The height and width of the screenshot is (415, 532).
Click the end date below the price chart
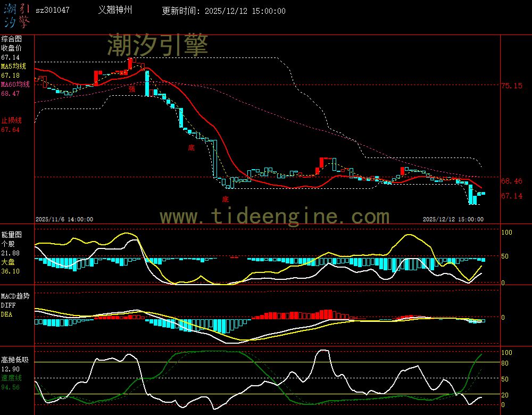(x=453, y=219)
